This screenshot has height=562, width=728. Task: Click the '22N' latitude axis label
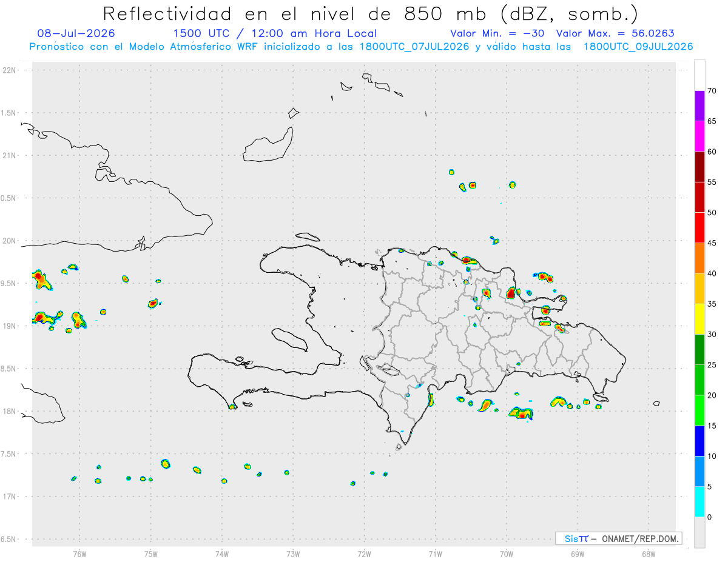(10, 70)
